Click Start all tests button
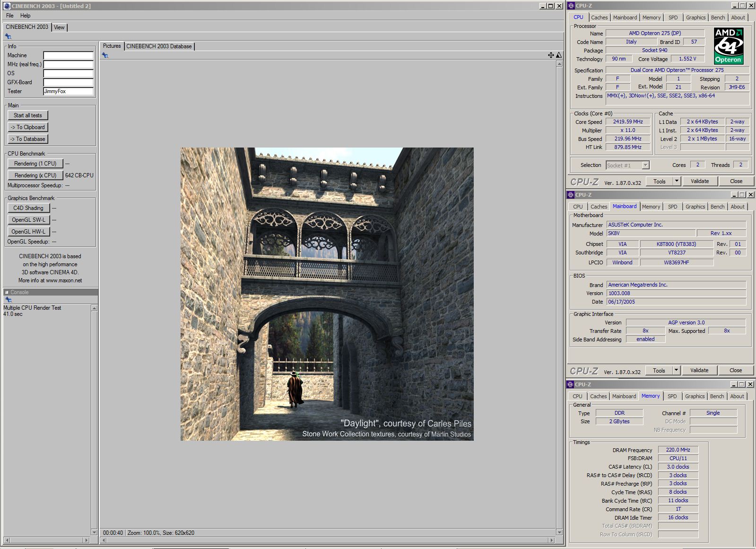 tap(28, 115)
